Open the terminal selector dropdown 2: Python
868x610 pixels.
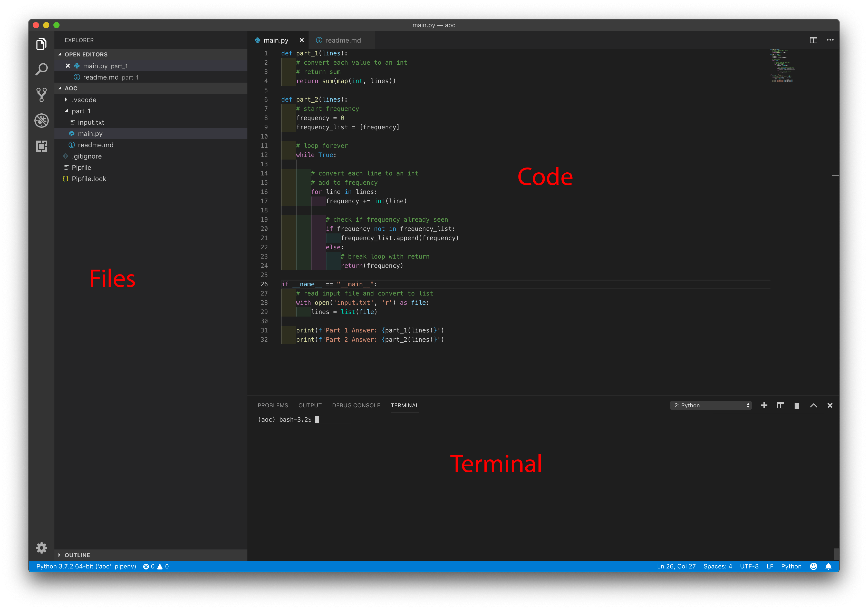(710, 405)
